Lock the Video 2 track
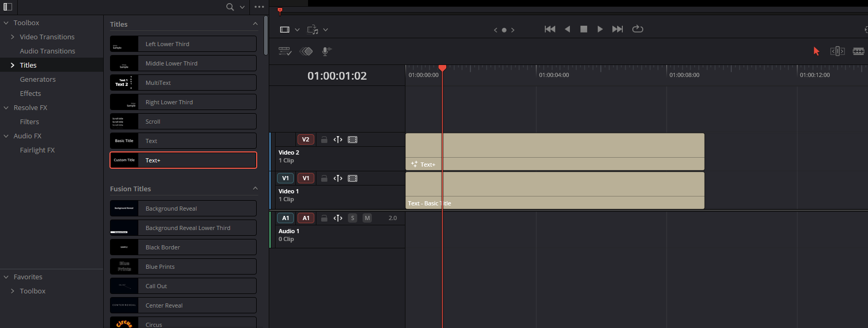The image size is (868, 328). 324,140
